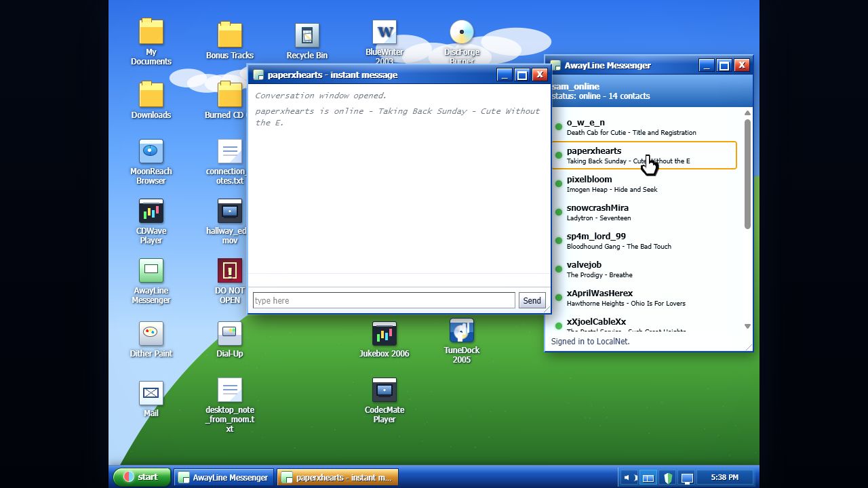Click 'Signed in to LocalNet.' status bar
Viewport: 868px width, 488px height.
tap(590, 341)
